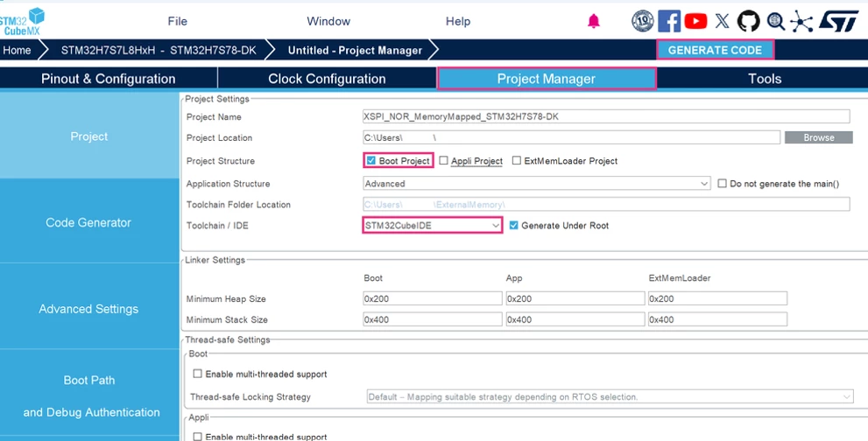Open the notification bell
The height and width of the screenshot is (441, 868).
[x=594, y=22]
